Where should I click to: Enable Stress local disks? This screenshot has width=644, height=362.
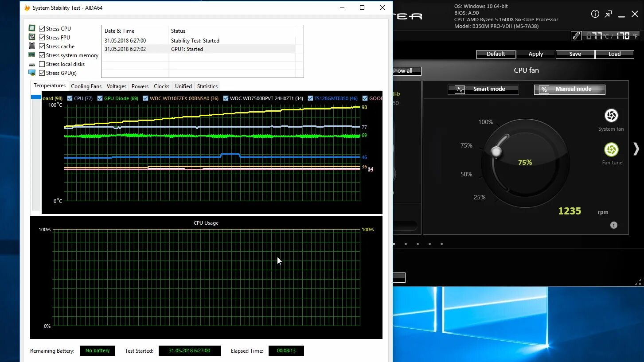tap(42, 64)
